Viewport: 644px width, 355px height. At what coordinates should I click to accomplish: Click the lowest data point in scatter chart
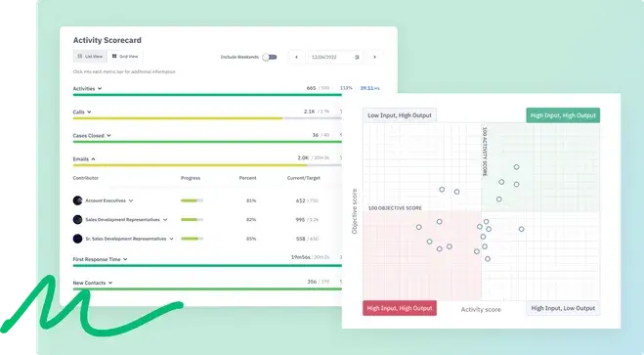point(488,259)
